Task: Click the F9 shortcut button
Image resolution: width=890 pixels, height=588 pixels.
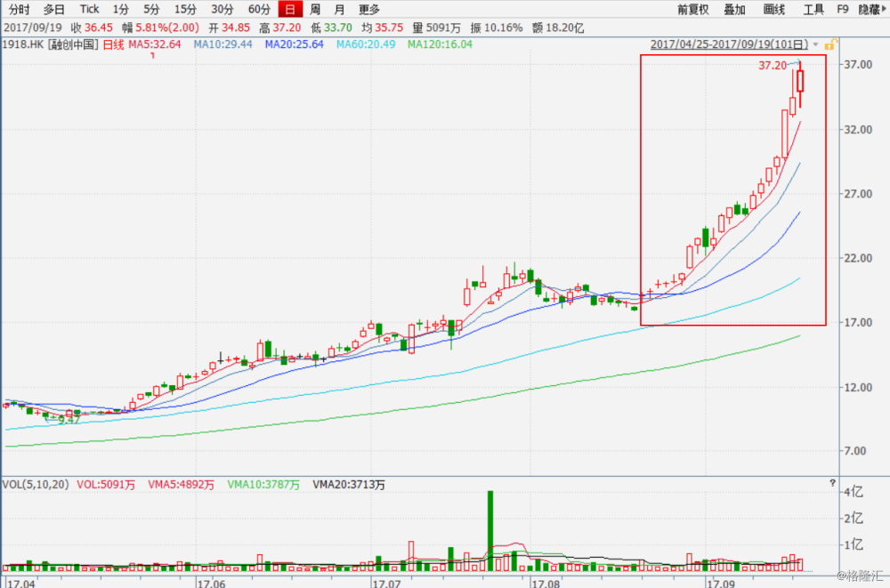Action: pyautogui.click(x=842, y=9)
